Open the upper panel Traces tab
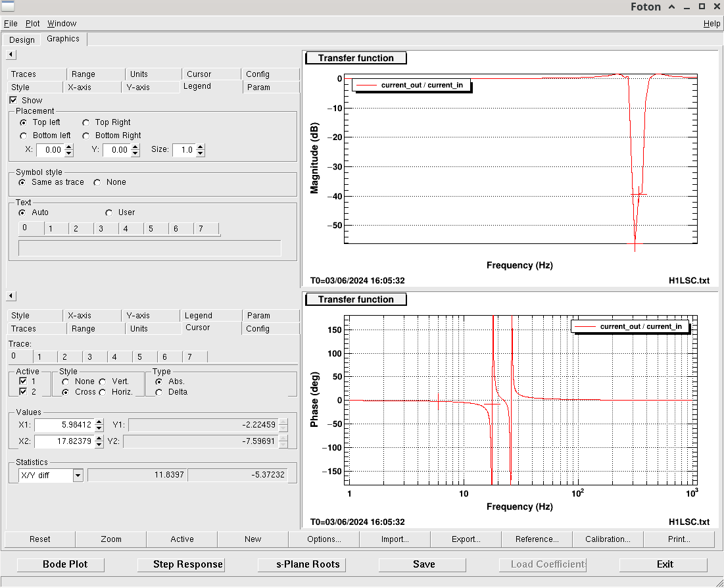Image resolution: width=724 pixels, height=588 pixels. 24,74
